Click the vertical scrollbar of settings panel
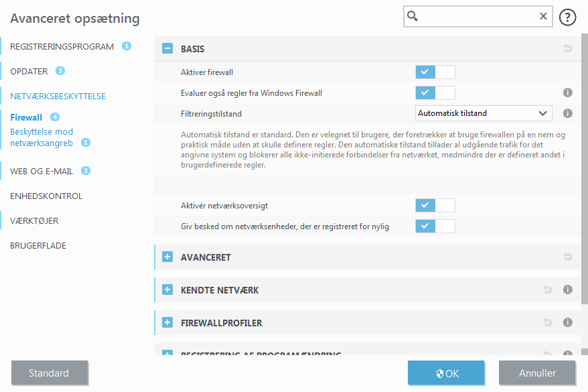This screenshot has height=392, width=588. tap(585, 168)
